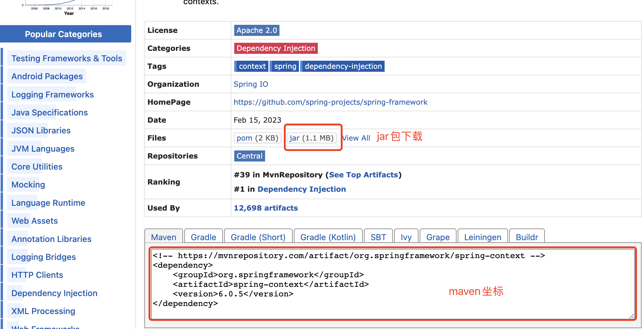Click the Popular Categories header
This screenshot has height=329, width=644.
point(66,34)
